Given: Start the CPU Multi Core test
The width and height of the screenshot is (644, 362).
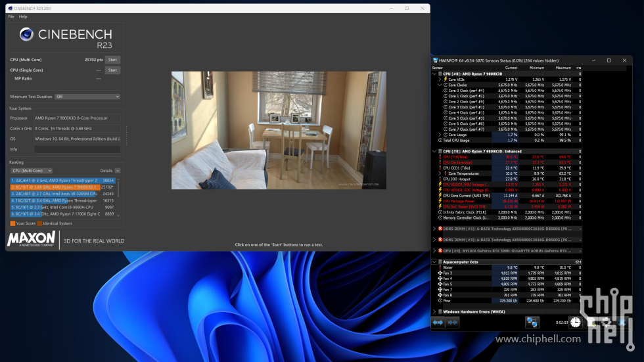Looking at the screenshot, I should 112,60.
